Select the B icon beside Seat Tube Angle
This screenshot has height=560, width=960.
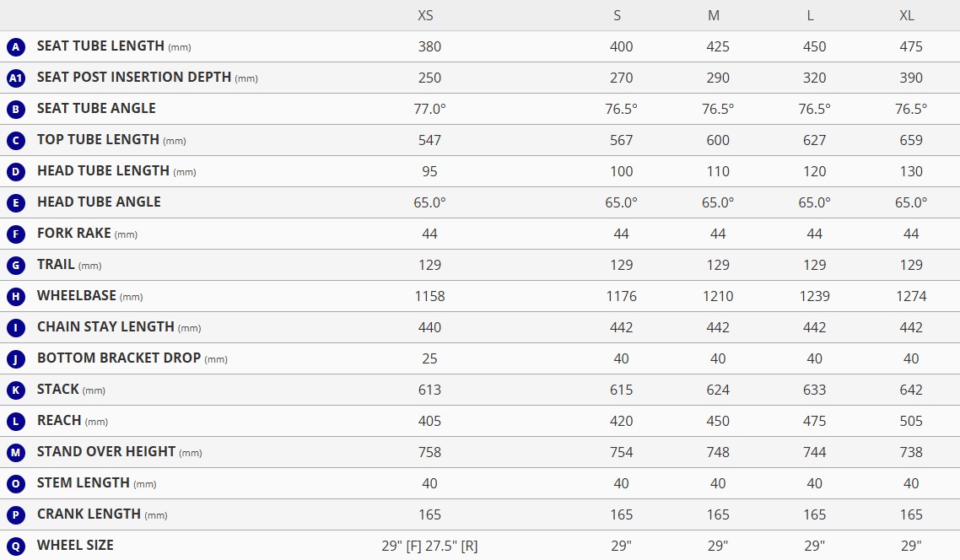coord(15,110)
